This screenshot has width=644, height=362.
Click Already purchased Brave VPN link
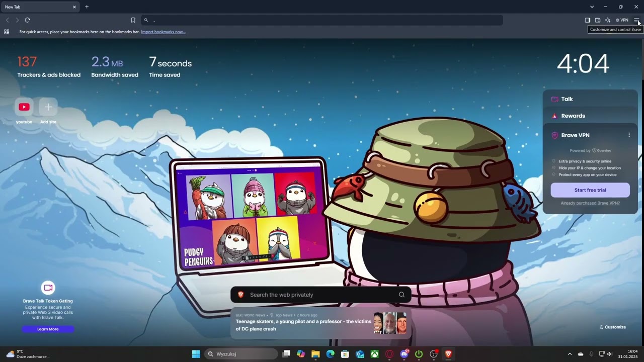click(x=590, y=203)
